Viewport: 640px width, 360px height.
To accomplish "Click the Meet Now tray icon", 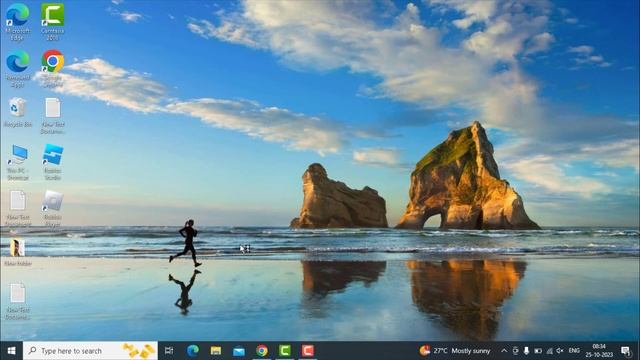I will click(x=516, y=351).
